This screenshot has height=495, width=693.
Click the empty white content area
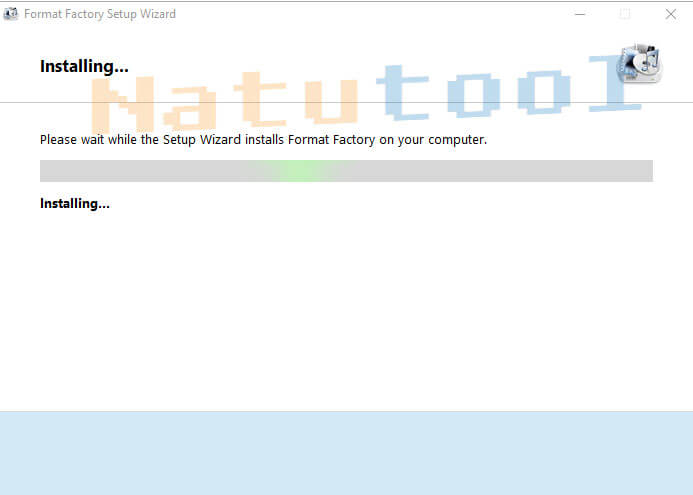[346, 310]
